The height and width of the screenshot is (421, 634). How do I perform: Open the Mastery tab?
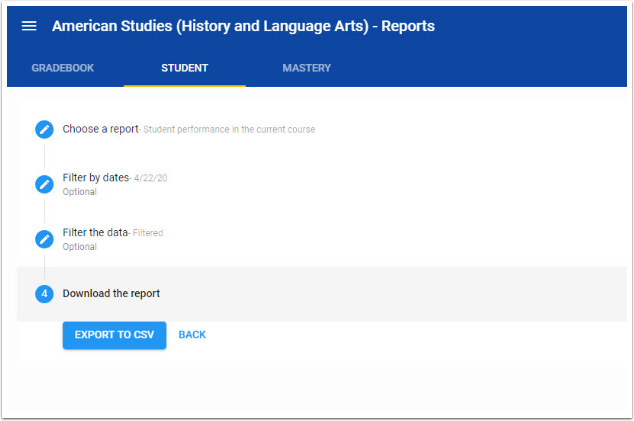tap(306, 68)
